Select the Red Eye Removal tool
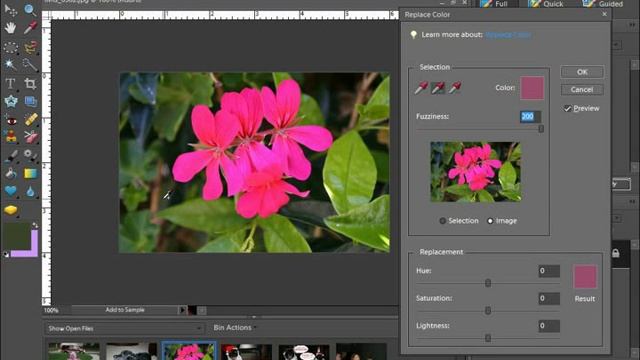Screen dimensions: 640x360 point(11,120)
